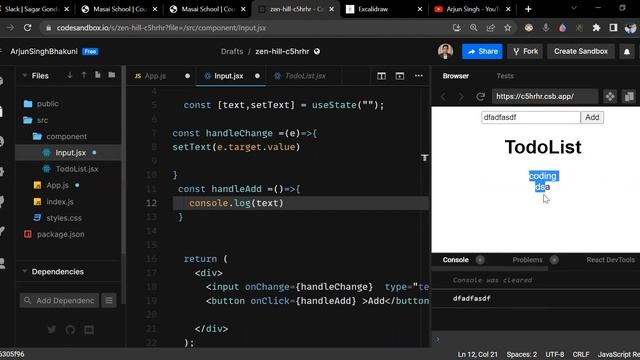Switch to Browser preview tab
640x360 pixels.
(456, 76)
